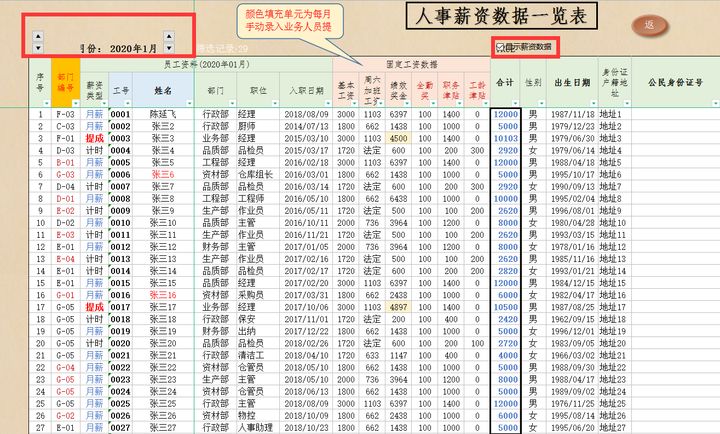Open the 职务津贴 column filter dropdown
This screenshot has height=434, width=720.
tap(460, 103)
